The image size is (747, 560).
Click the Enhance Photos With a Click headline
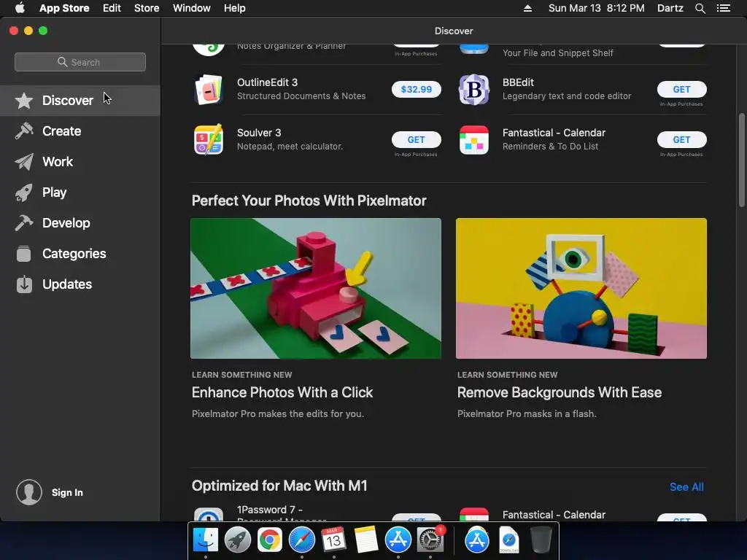coord(282,392)
